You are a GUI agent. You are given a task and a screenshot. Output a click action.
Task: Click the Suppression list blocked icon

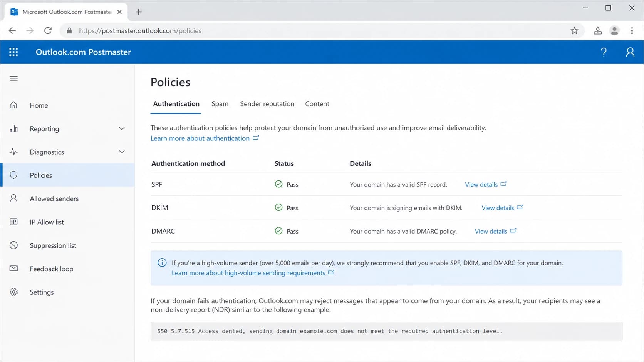tap(13, 245)
